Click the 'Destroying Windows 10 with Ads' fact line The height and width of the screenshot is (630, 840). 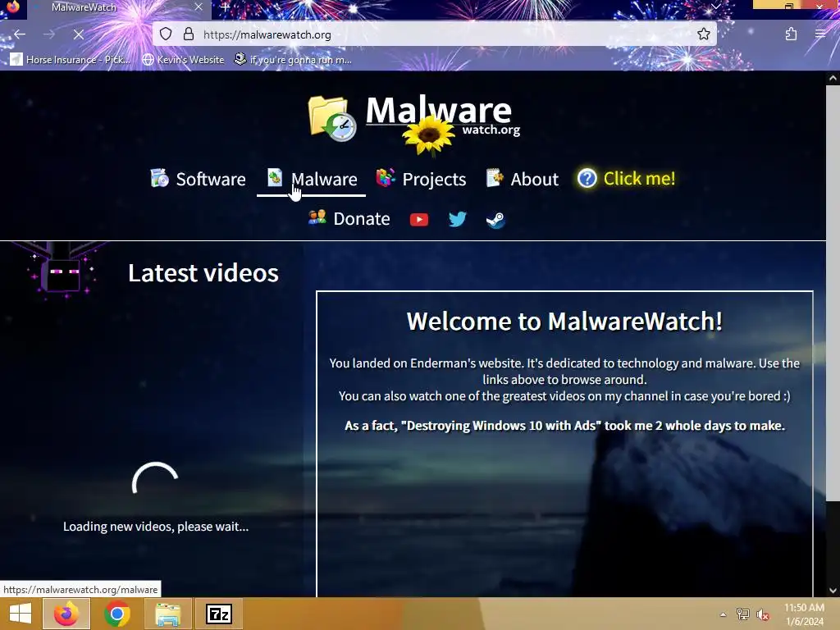(x=564, y=426)
